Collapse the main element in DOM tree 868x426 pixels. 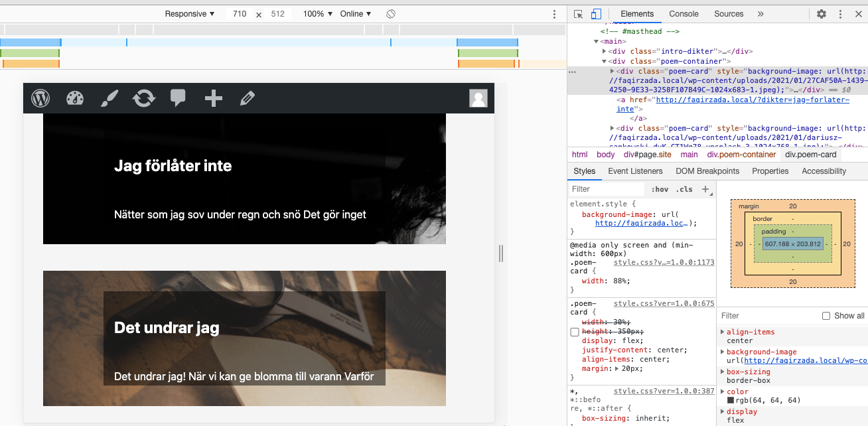[x=597, y=41]
